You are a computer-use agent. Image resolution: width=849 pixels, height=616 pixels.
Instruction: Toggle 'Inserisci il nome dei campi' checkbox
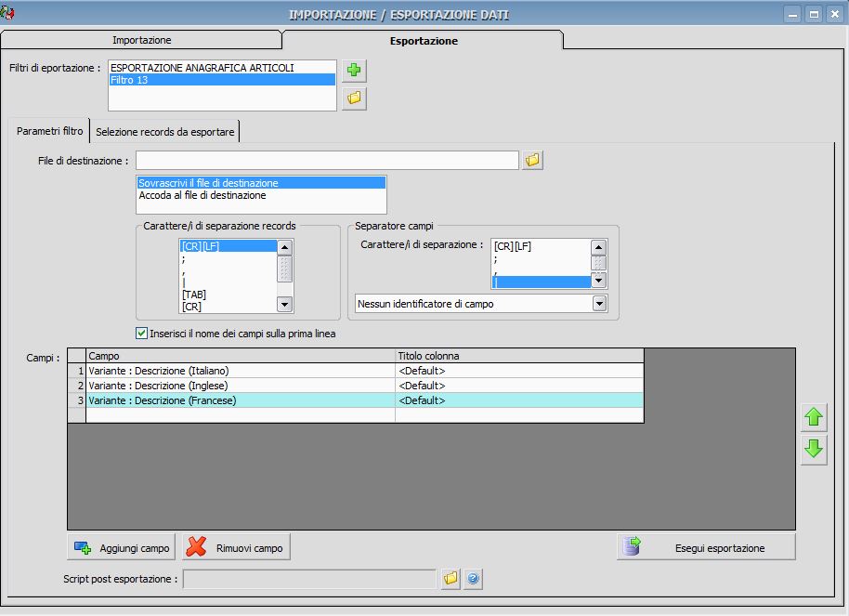click(x=141, y=334)
